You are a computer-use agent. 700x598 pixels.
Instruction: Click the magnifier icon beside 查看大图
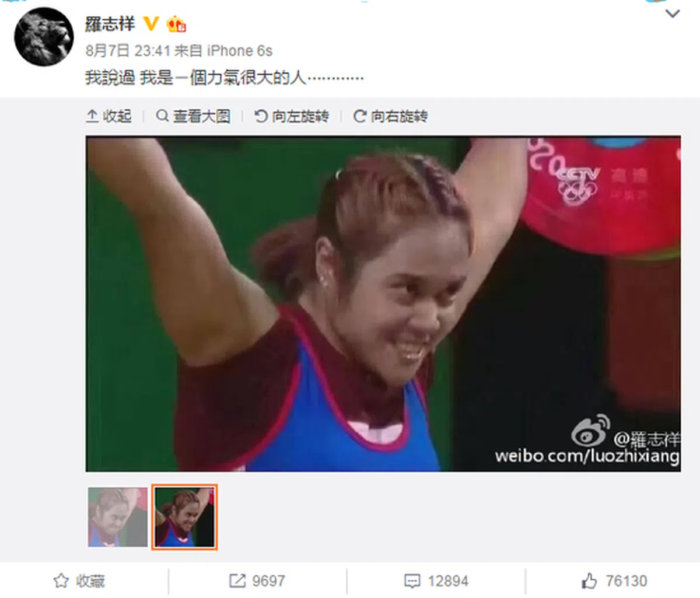pyautogui.click(x=162, y=116)
